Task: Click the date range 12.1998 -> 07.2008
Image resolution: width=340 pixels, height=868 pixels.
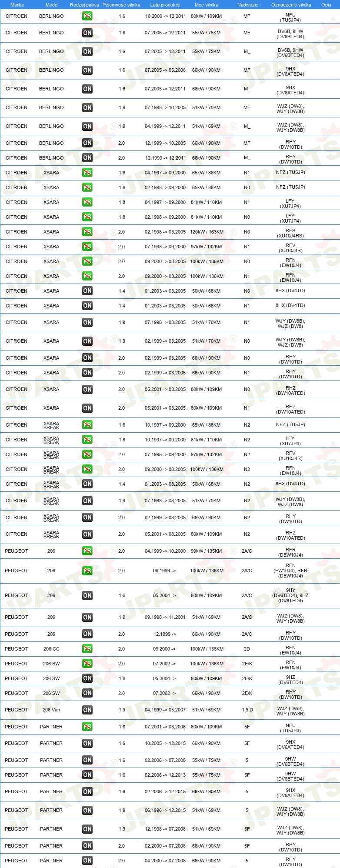Action: 165,829
